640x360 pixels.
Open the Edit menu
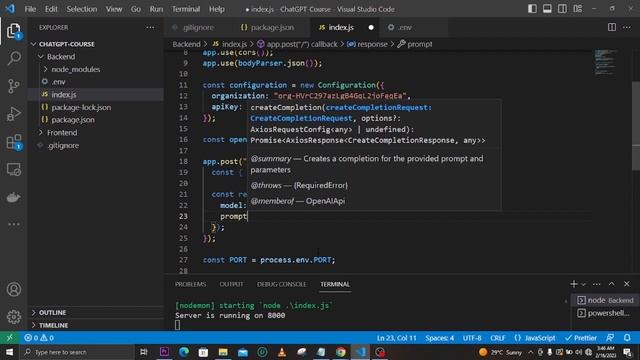[x=51, y=9]
